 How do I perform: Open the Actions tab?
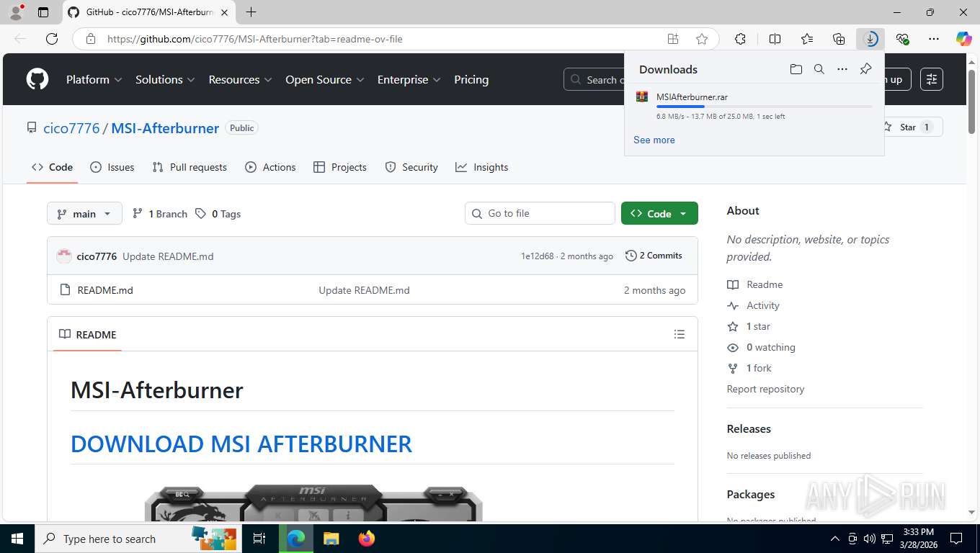(270, 167)
